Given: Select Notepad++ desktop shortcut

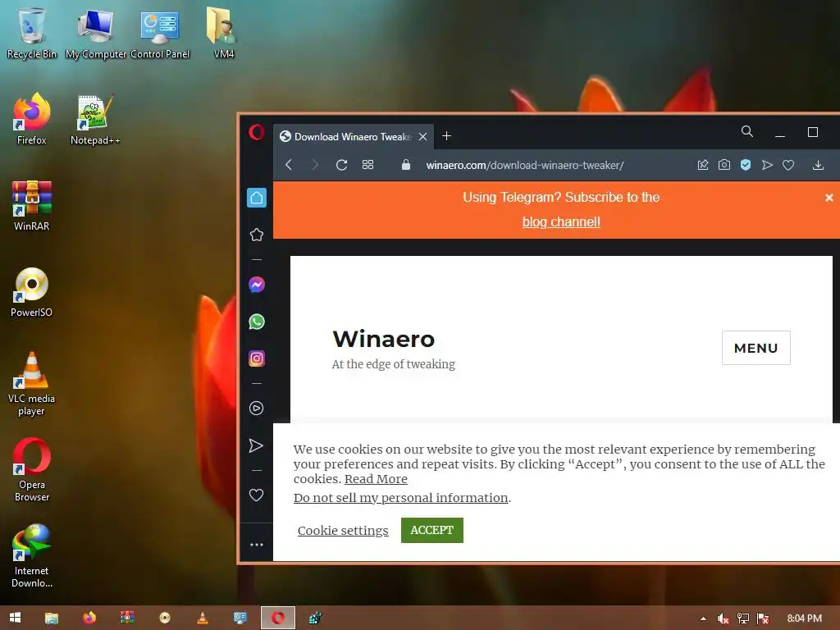Looking at the screenshot, I should (x=95, y=119).
